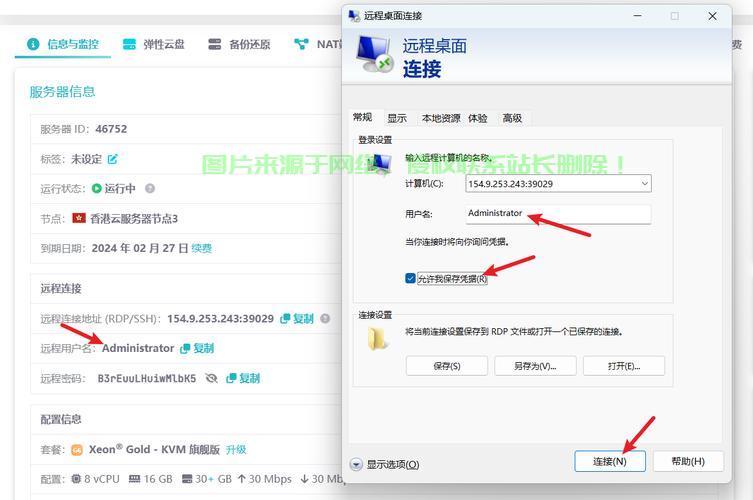Copy the remote password

click(x=243, y=378)
